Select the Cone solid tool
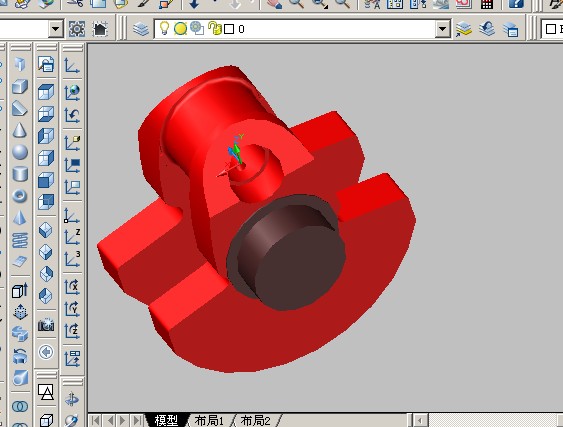The width and height of the screenshot is (563, 427). coord(20,130)
